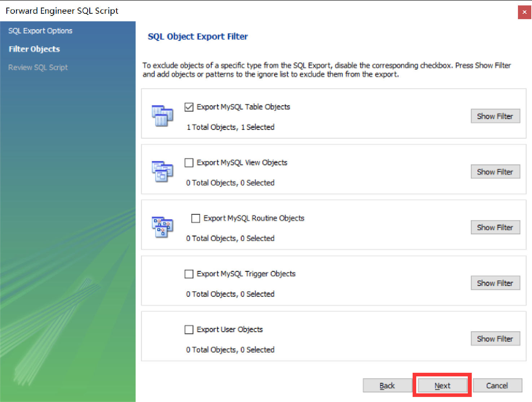The image size is (532, 402).
Task: Show Filter for user objects
Action: [x=495, y=338]
